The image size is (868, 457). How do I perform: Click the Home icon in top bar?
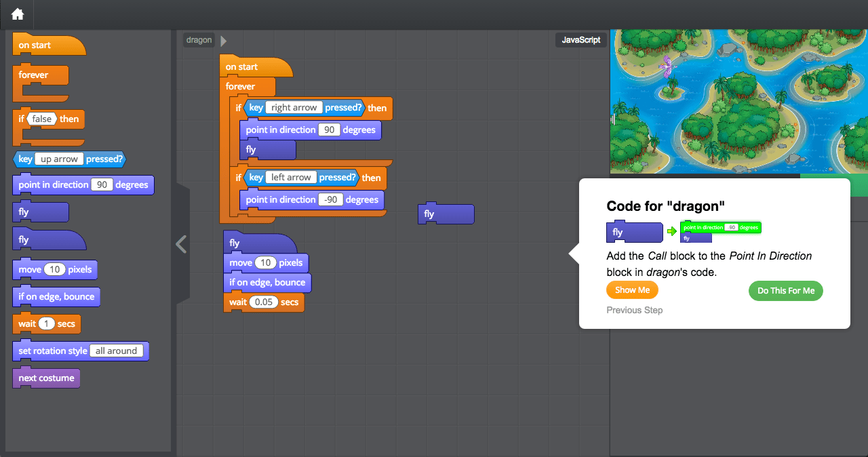(17, 14)
